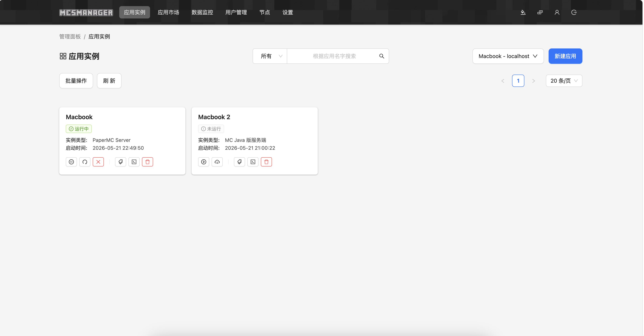Force kill the Macbook instance with the red X

98,162
